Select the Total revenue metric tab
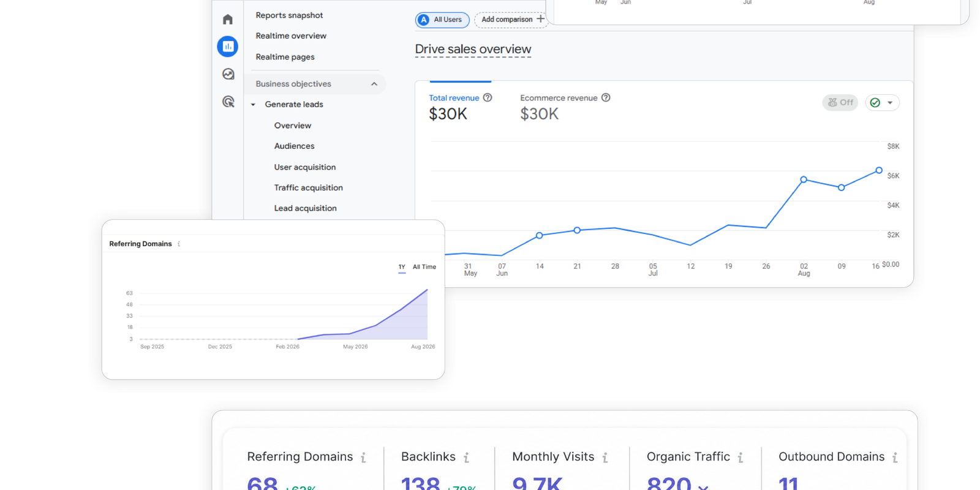Viewport: 980px width, 490px height. 461,107
